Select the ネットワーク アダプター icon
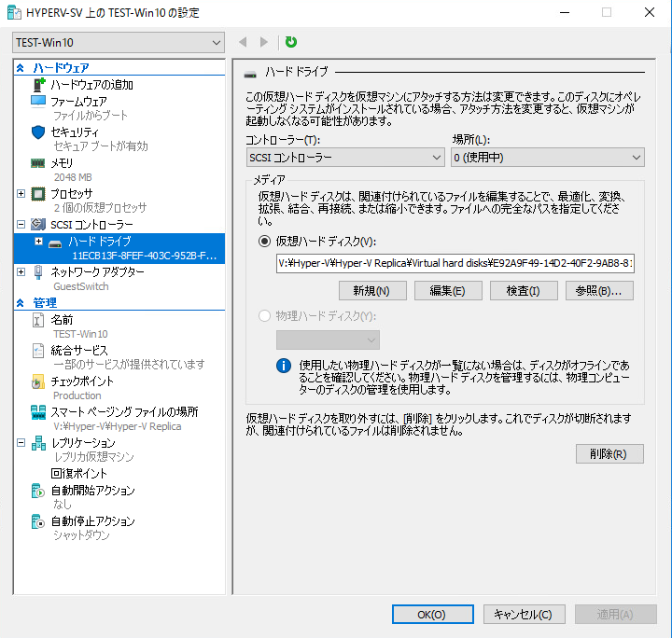Screen dimensions: 672x638 (38, 272)
